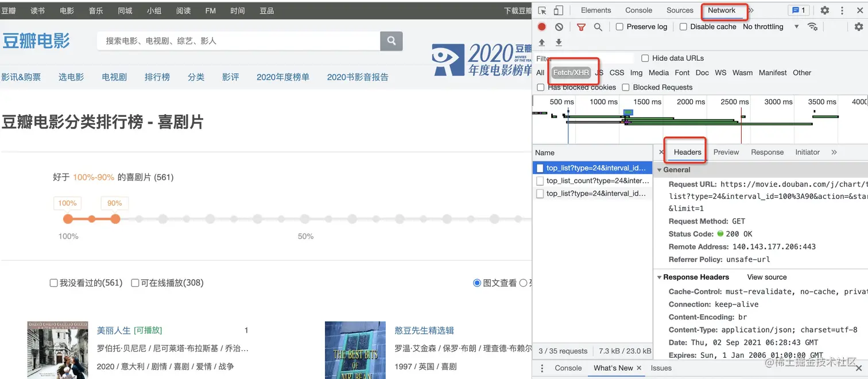The height and width of the screenshot is (379, 868).
Task: Open the No throttling dropdown
Action: pyautogui.click(x=771, y=26)
